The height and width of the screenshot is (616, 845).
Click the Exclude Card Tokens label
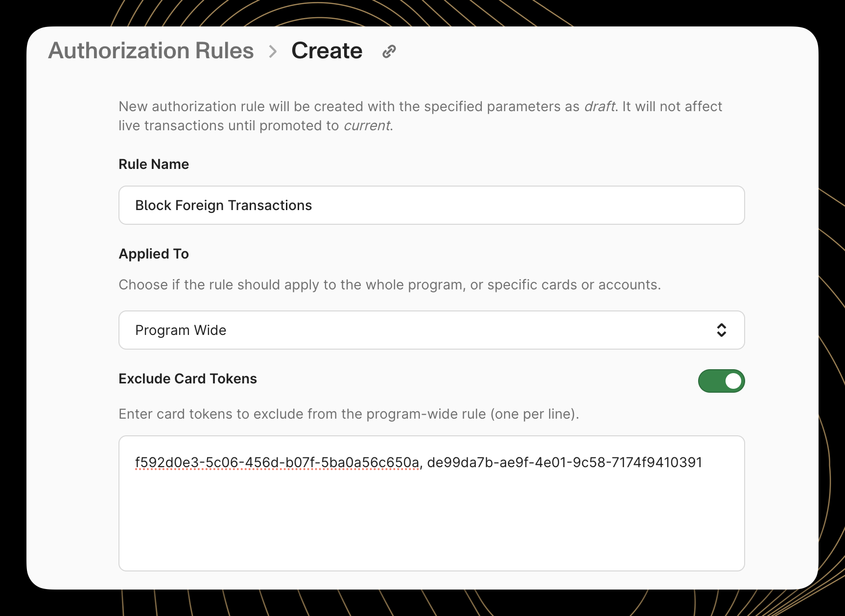(x=188, y=378)
